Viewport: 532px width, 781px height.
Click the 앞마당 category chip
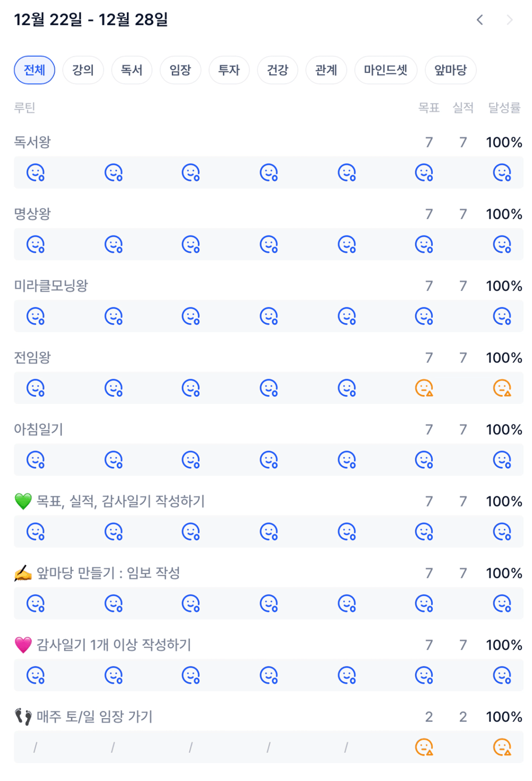(x=450, y=70)
